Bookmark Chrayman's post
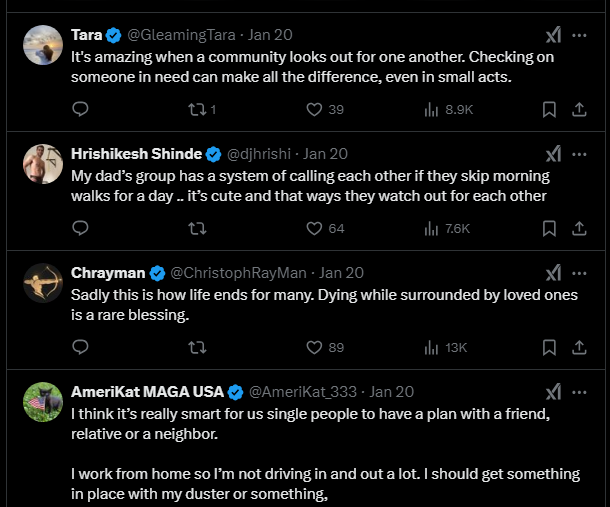610x507 pixels. tap(549, 347)
